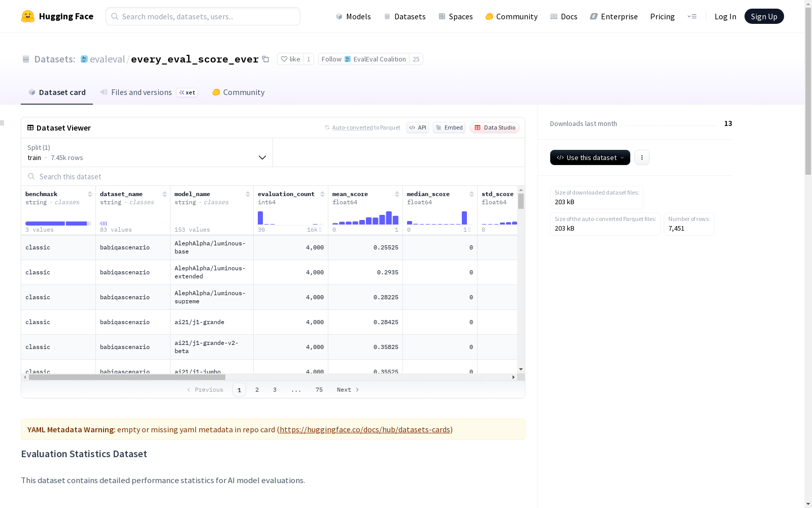Click the search magnifier in dataset search

pos(31,176)
